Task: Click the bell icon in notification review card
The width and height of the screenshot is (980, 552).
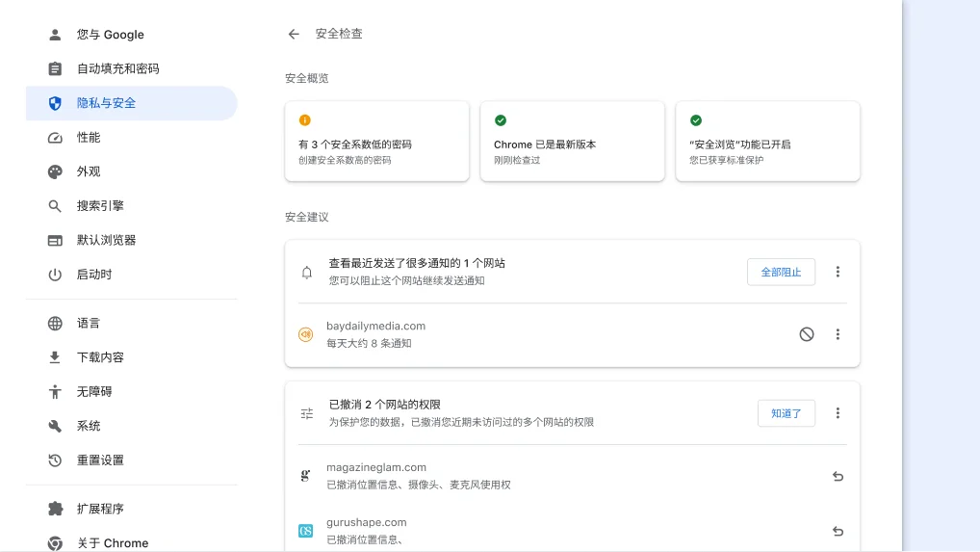Action: (x=307, y=273)
